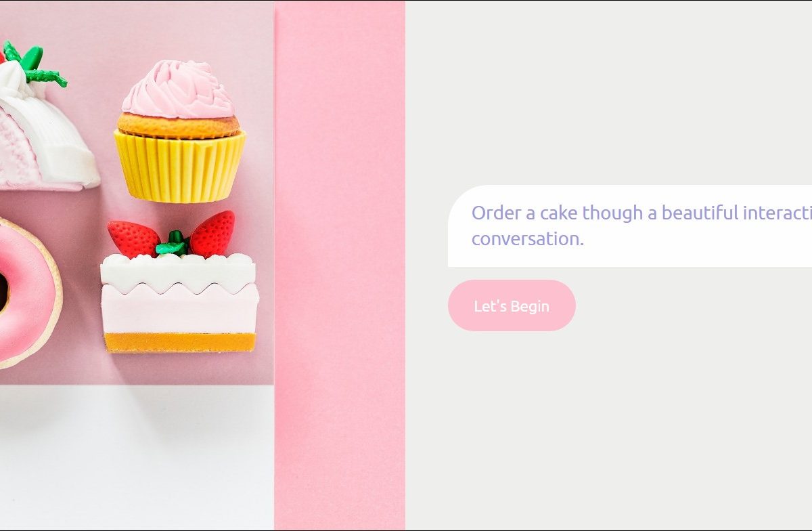Screen dimensions: 812x531
Task: Select the strawberry cake slice
Action: click(179, 283)
